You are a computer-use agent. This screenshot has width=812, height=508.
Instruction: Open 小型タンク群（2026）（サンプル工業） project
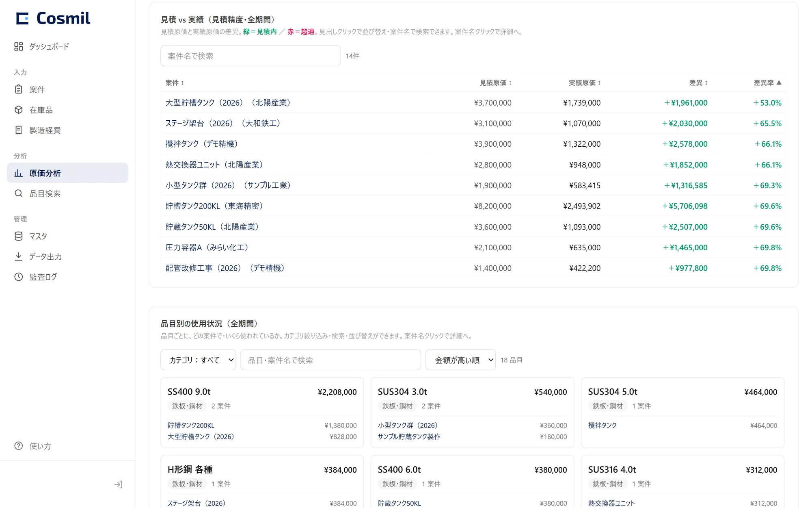(229, 185)
